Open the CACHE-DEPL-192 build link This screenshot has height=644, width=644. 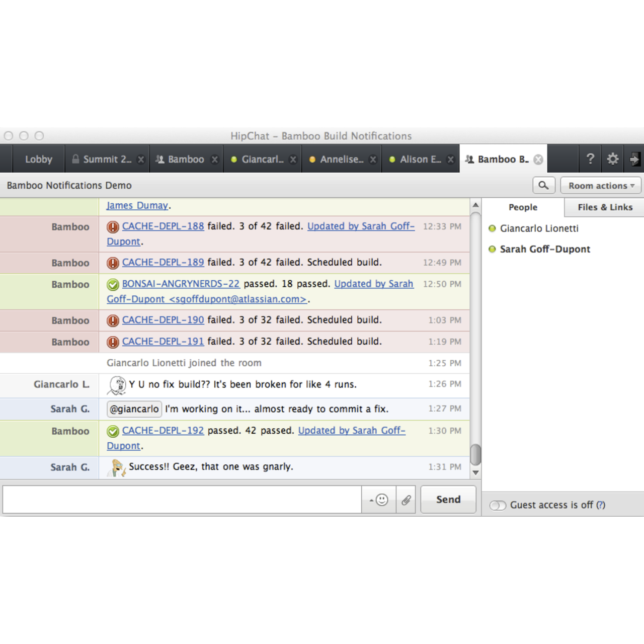click(163, 431)
